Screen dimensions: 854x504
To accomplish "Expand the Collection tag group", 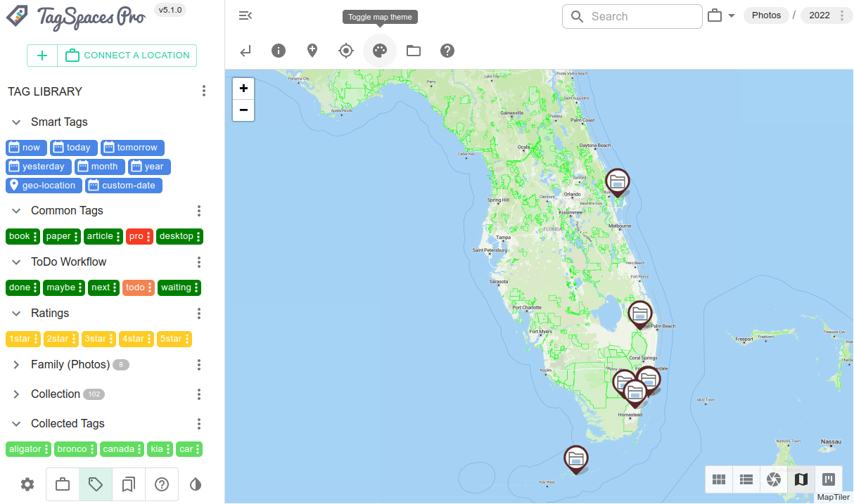I will 16,394.
